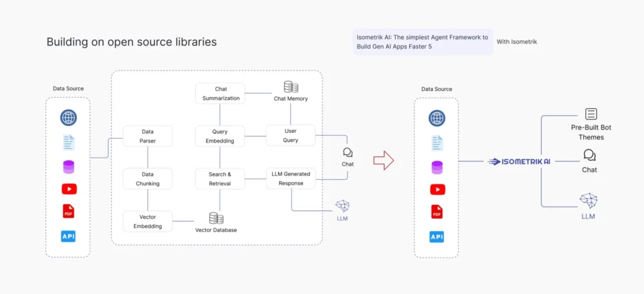Click the Vector Database stack icon

(216, 219)
